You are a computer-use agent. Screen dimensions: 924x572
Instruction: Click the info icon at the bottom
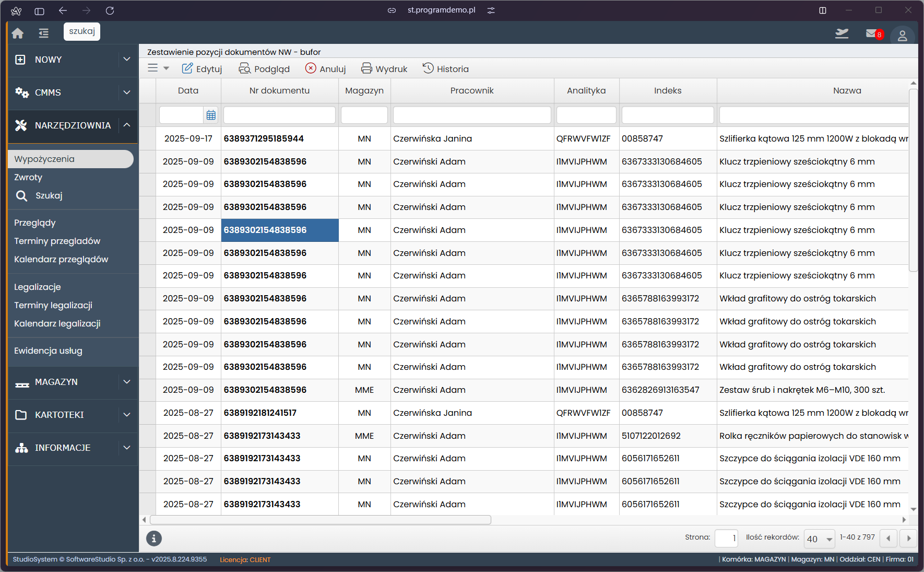153,538
